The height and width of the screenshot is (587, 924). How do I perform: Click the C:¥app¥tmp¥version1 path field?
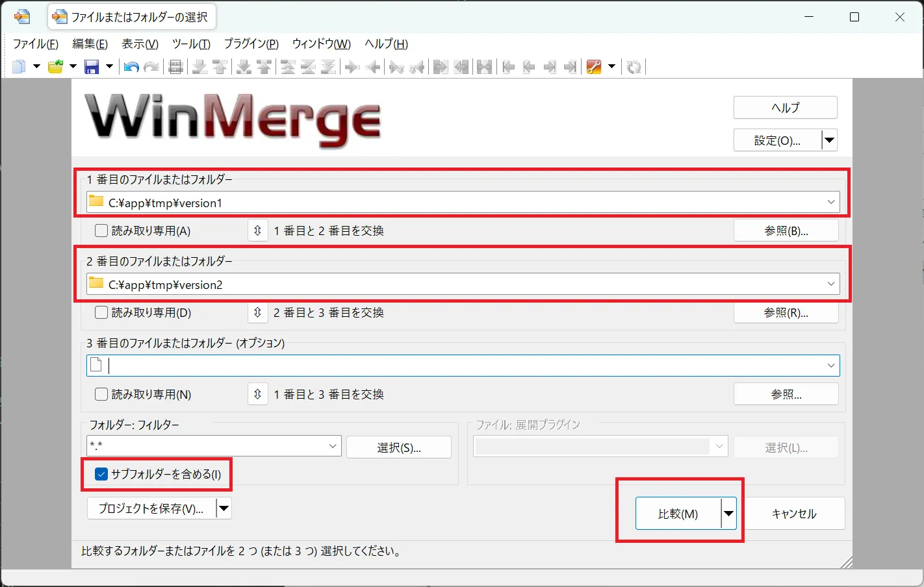(x=463, y=203)
